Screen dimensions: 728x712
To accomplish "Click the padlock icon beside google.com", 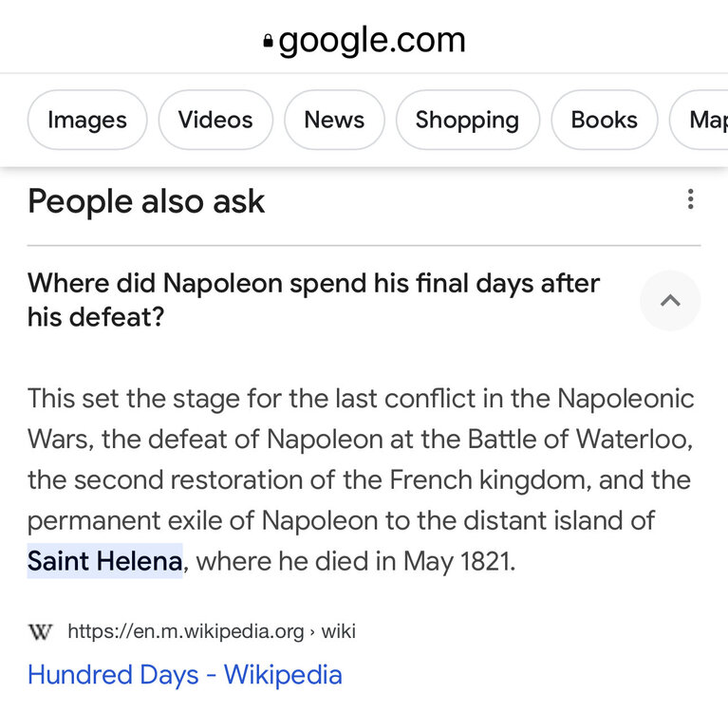I will (269, 41).
